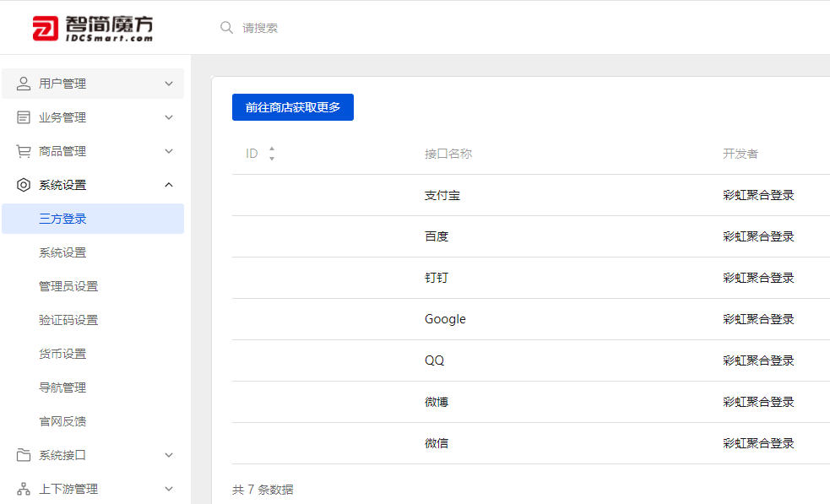Open the 上下游管理 menu

point(93,489)
